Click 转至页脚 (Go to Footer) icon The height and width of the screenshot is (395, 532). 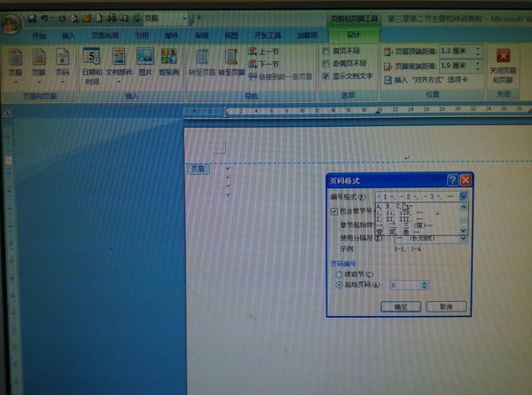[x=231, y=62]
